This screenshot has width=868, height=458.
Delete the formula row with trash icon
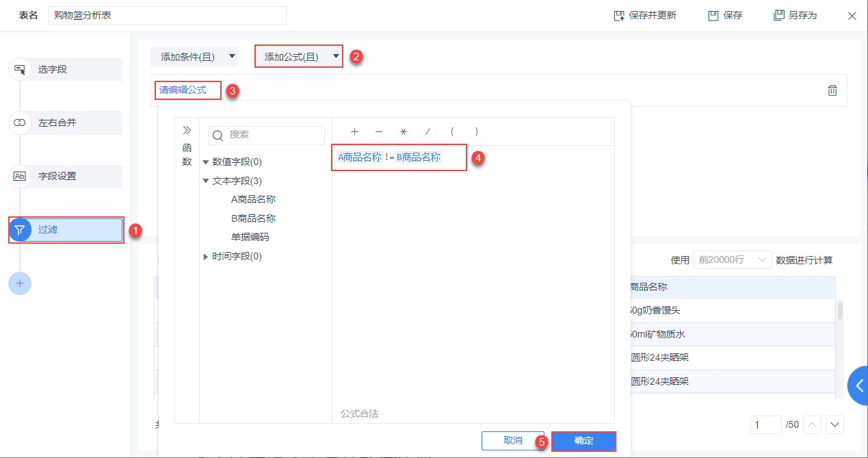[x=832, y=90]
